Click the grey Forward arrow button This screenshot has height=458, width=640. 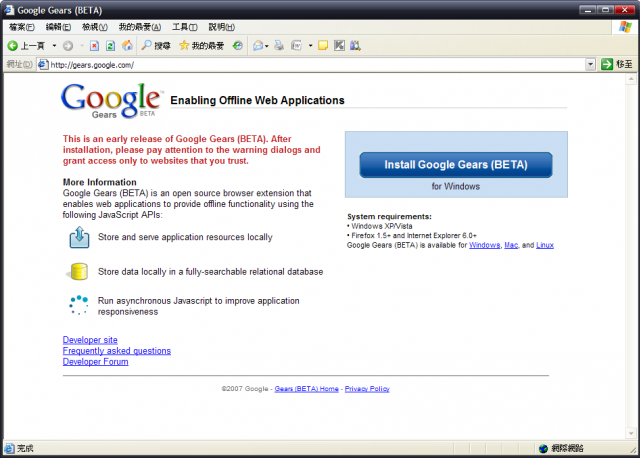(x=68, y=46)
